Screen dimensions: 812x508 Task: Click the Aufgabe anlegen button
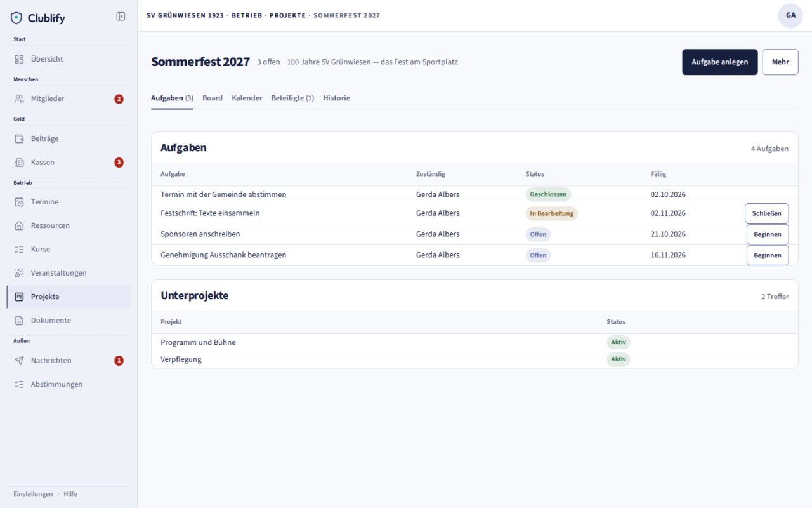[x=720, y=62]
